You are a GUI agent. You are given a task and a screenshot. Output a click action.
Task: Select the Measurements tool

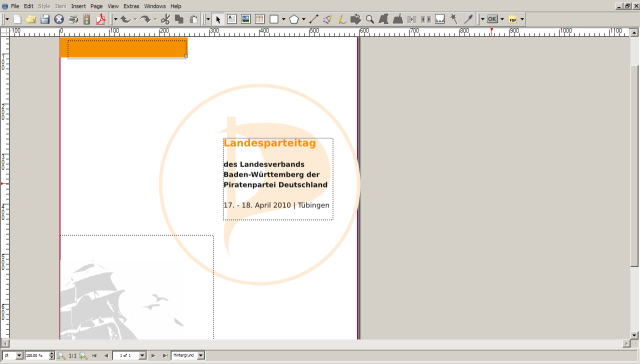440,19
